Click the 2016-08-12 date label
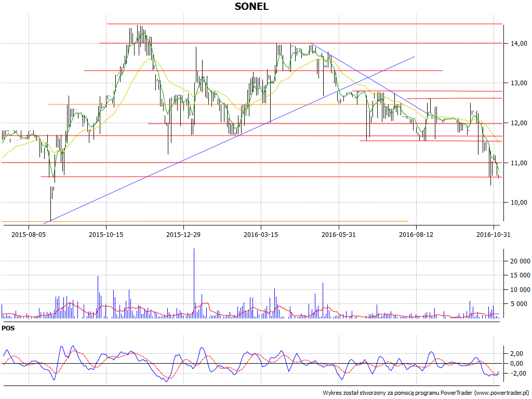The height and width of the screenshot is (399, 532). (x=416, y=234)
